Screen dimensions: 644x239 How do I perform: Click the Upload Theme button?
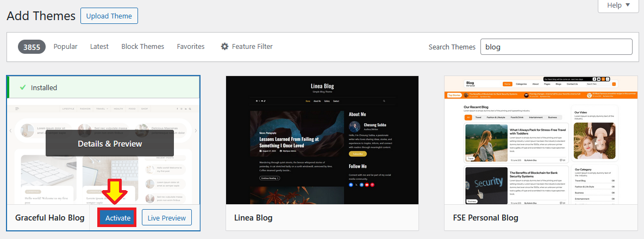coord(109,16)
